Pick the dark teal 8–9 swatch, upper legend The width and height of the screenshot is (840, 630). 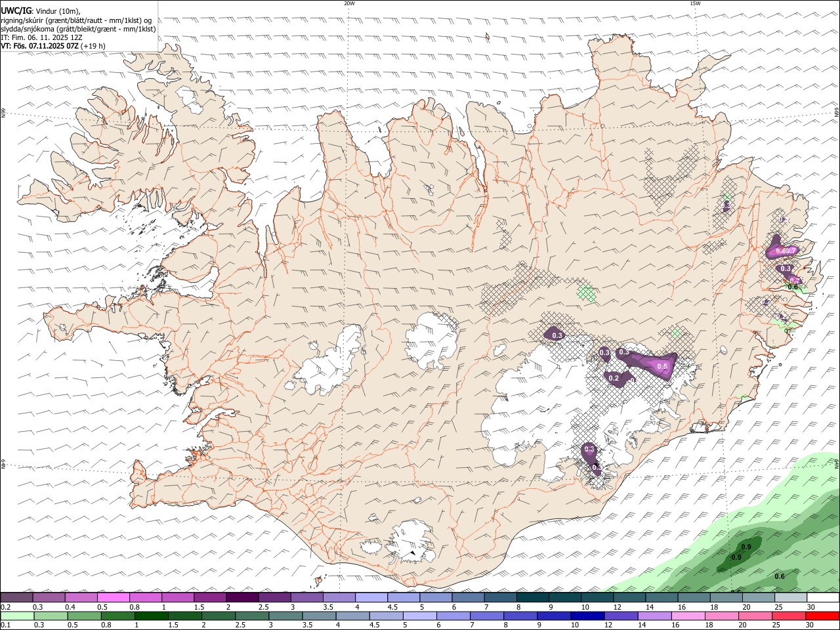click(x=533, y=598)
